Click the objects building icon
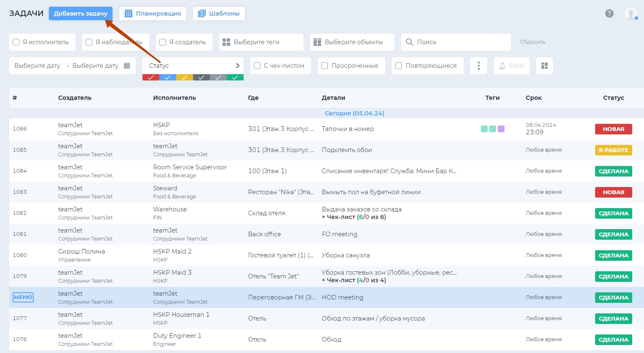The image size is (644, 353). coord(317,42)
